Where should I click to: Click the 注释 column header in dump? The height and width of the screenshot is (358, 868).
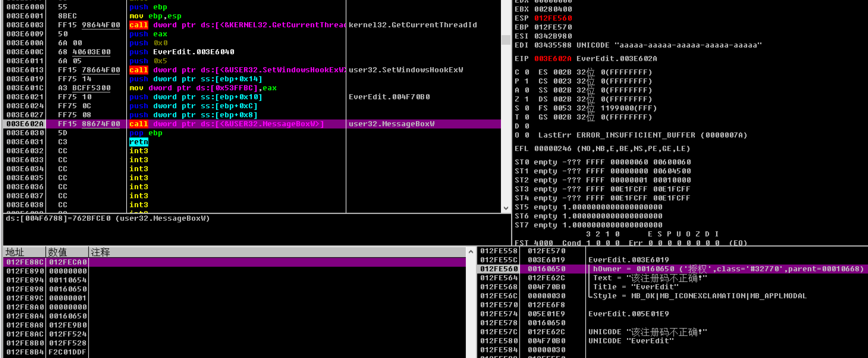tap(277, 252)
